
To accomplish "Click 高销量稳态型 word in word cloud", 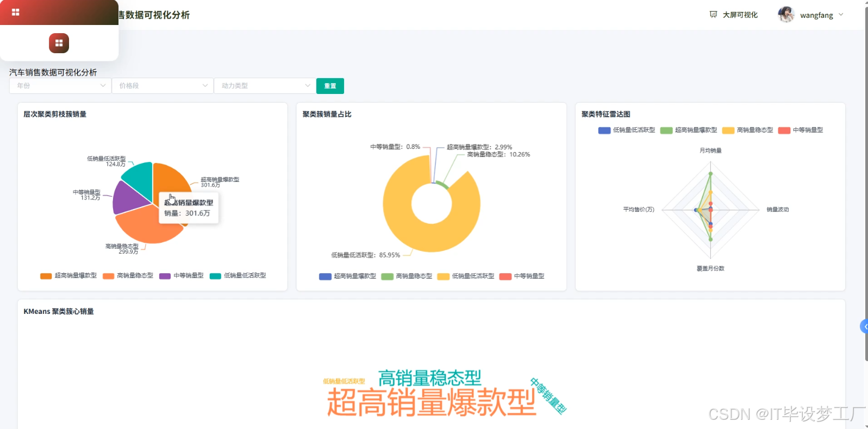I will pos(429,377).
